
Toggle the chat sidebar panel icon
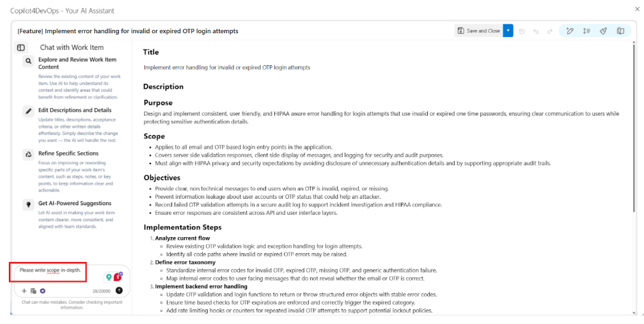(21, 47)
